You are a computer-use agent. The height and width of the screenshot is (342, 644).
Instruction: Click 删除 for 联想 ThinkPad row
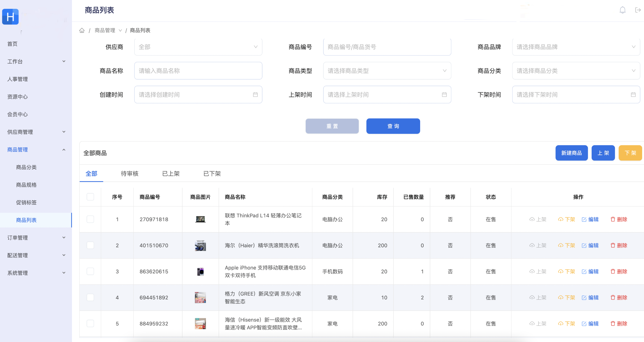[619, 219]
